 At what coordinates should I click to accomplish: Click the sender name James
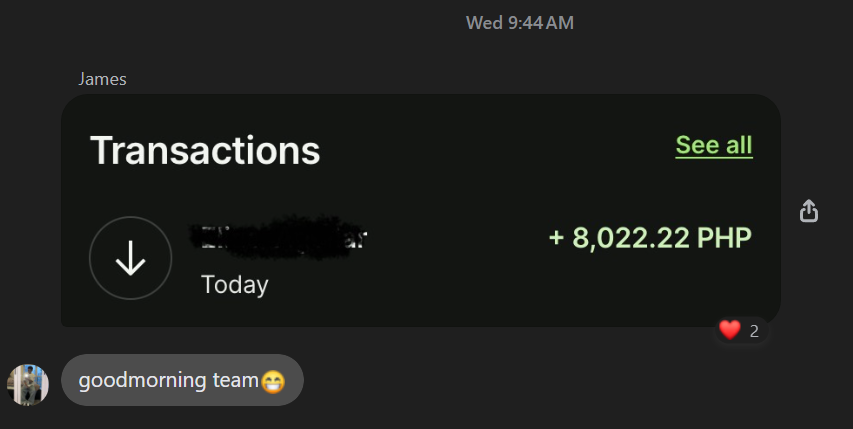(x=102, y=79)
